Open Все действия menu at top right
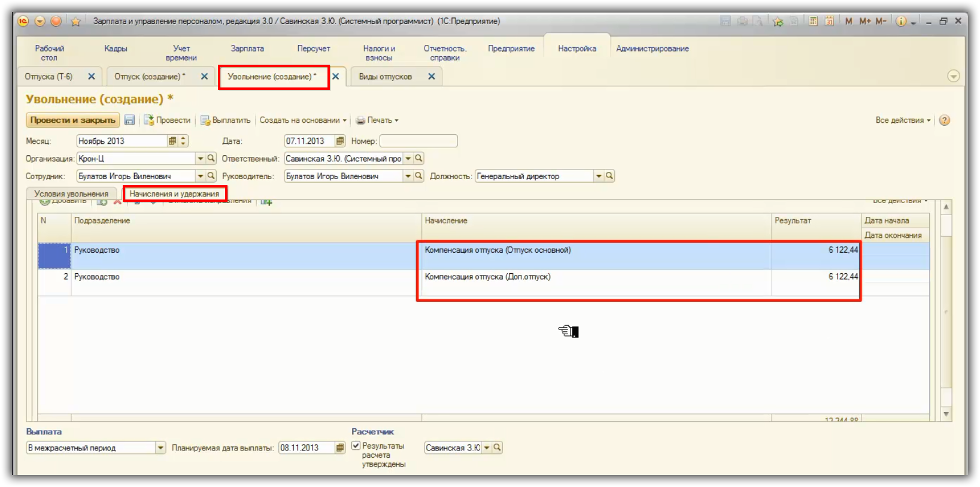Screen dimensions: 980x487 pyautogui.click(x=903, y=120)
